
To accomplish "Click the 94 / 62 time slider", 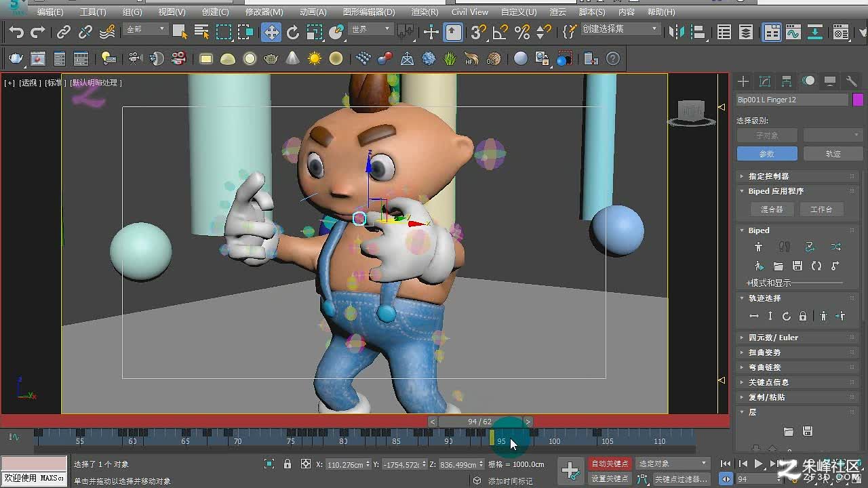I will pos(480,422).
